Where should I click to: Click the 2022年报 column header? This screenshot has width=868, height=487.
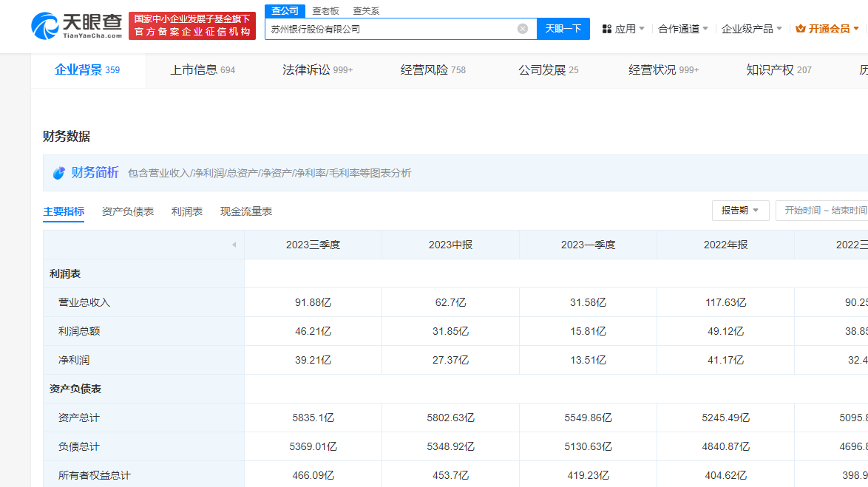725,245
